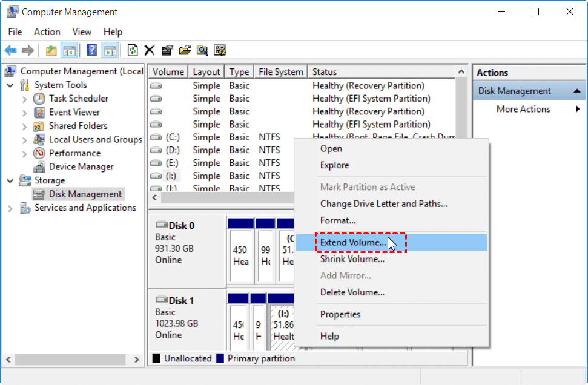The width and height of the screenshot is (588, 385).
Task: Expand the Event Viewer node
Action: pos(24,113)
